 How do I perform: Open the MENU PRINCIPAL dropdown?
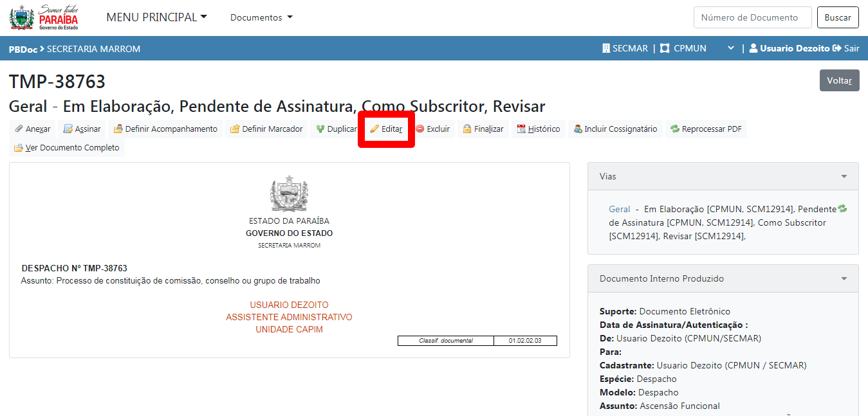click(x=156, y=17)
